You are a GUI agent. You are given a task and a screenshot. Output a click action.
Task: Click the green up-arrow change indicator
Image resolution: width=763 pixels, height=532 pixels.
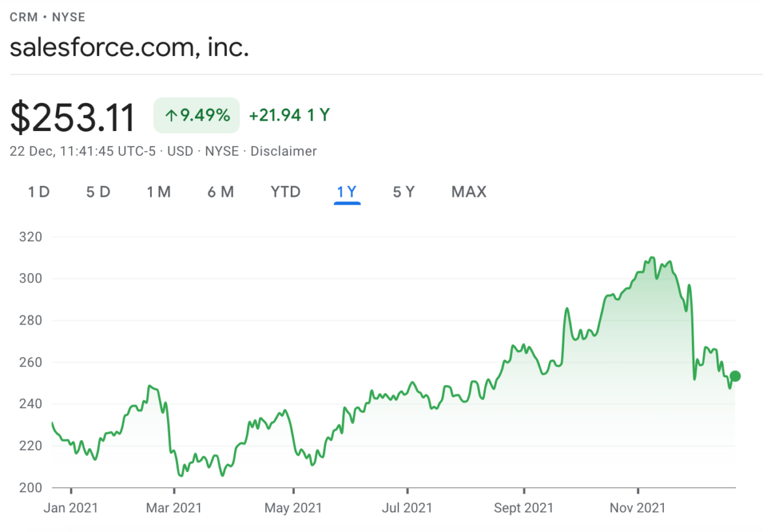pos(170,115)
